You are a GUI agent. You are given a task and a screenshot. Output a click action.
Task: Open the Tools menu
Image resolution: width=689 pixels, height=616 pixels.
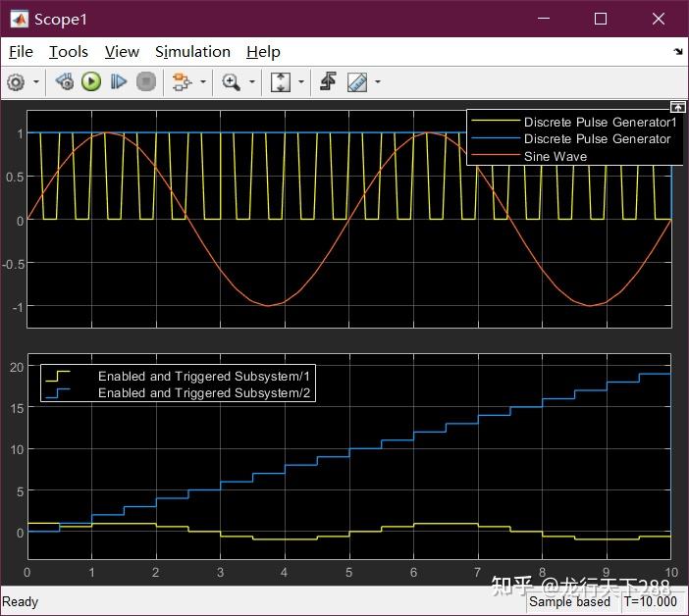tap(69, 52)
